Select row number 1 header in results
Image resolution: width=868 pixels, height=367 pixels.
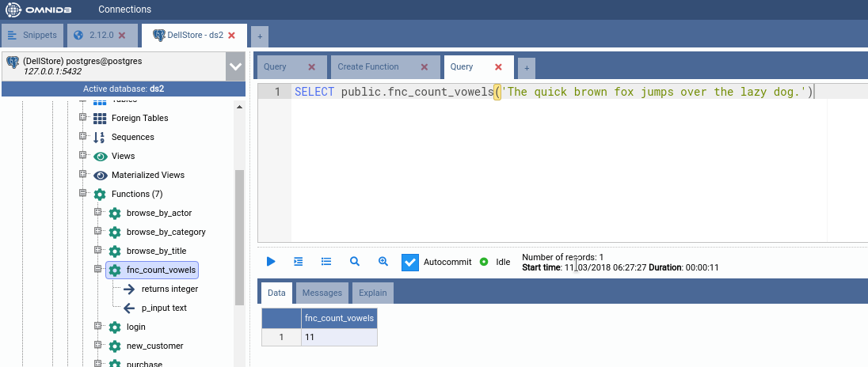281,337
